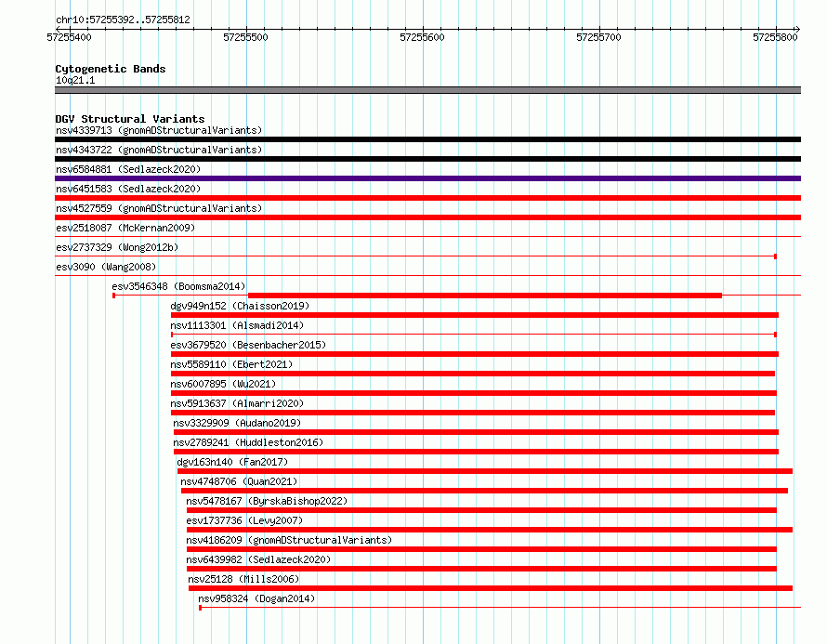Click ruler position 57255400
This screenshot has width=827, height=644.
click(69, 37)
